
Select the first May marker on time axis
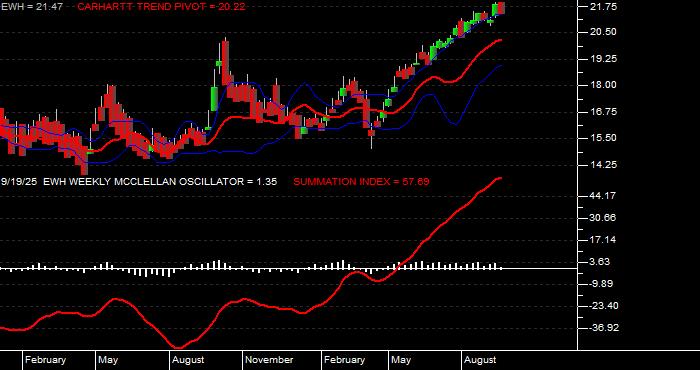click(108, 360)
